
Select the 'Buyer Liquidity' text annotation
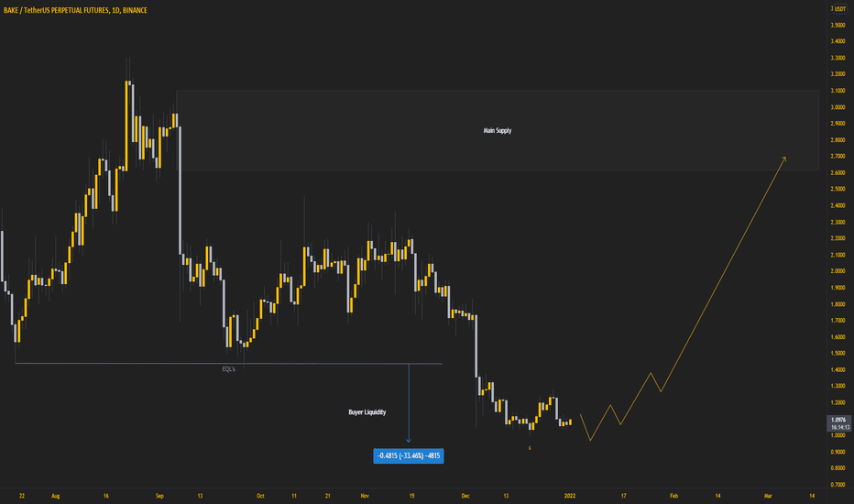pos(367,412)
